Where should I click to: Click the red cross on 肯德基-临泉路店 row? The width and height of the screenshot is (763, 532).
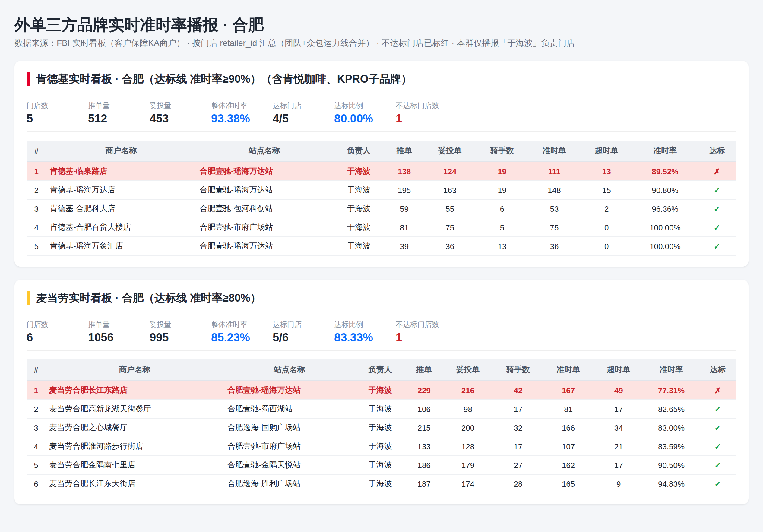717,172
